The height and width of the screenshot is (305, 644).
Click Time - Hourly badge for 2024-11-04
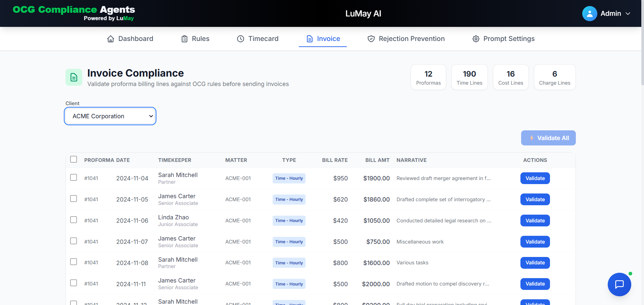289,178
